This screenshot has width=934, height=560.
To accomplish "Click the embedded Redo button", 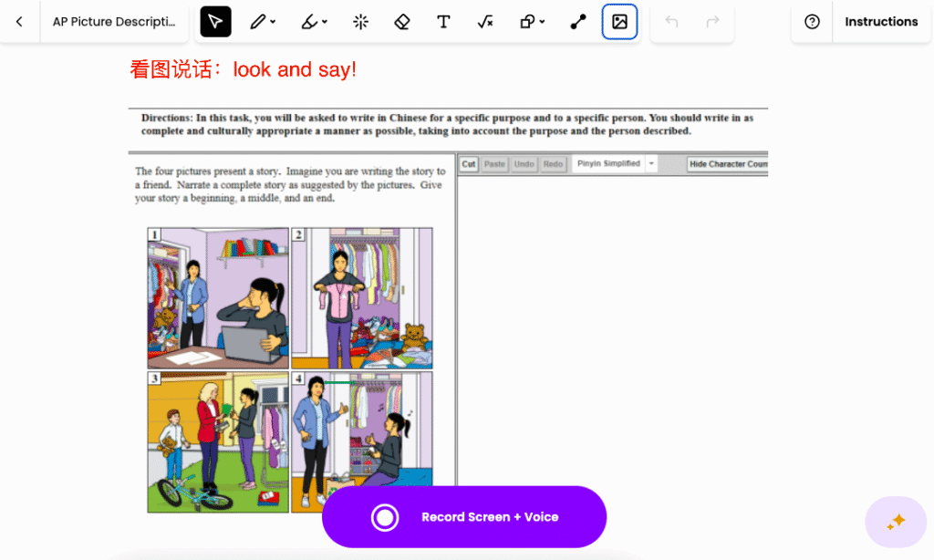I will (553, 164).
